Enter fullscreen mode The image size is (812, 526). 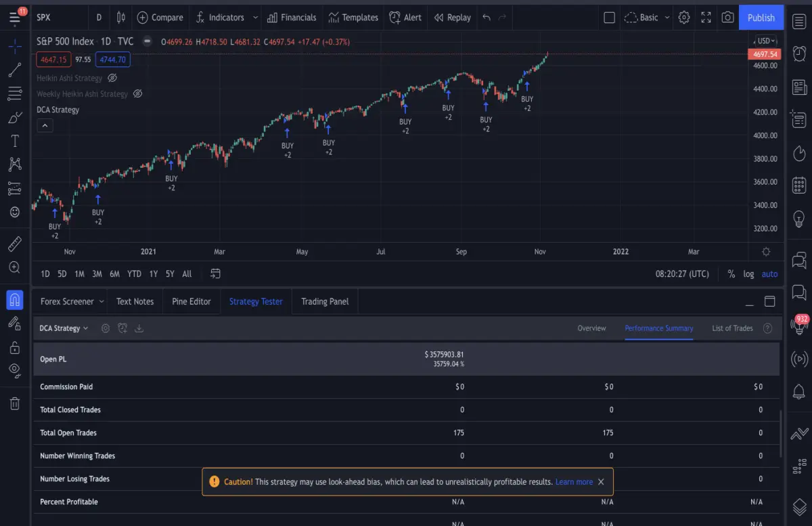[x=706, y=18]
